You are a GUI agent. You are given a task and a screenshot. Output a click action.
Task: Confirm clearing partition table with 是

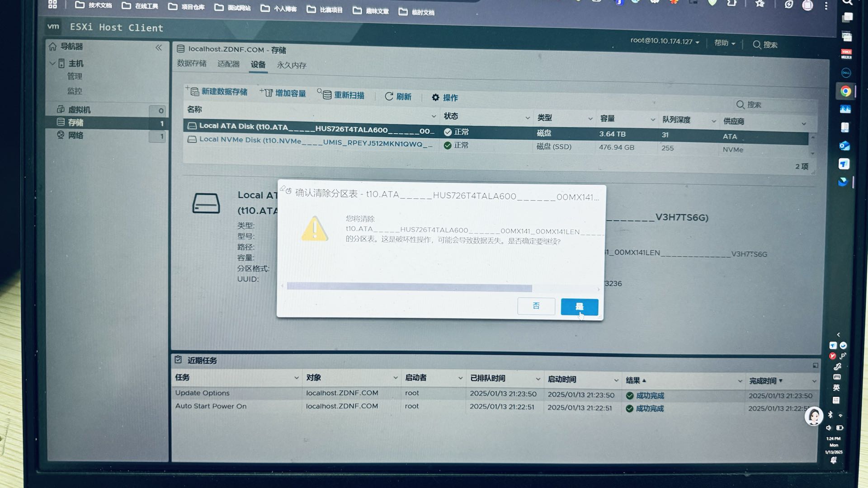click(579, 307)
